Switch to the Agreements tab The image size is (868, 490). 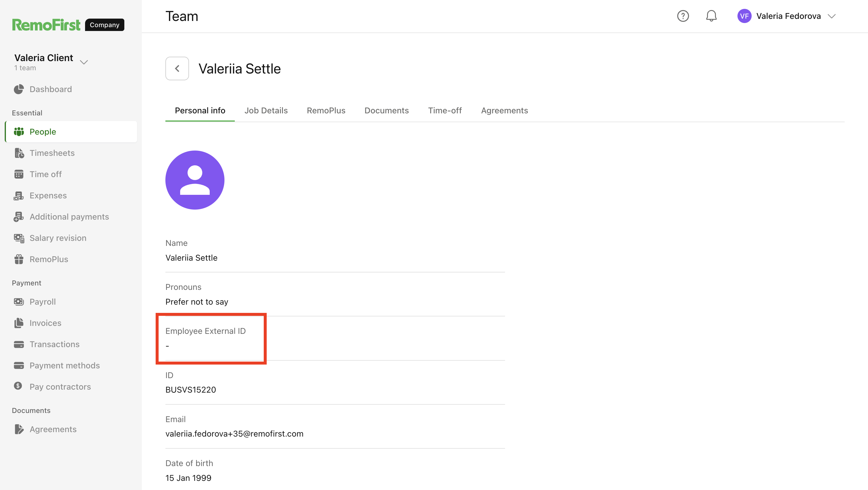coord(504,110)
